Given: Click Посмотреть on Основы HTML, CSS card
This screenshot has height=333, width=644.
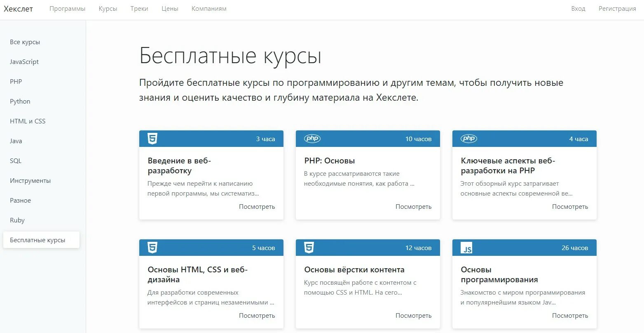Looking at the screenshot, I should 257,316.
